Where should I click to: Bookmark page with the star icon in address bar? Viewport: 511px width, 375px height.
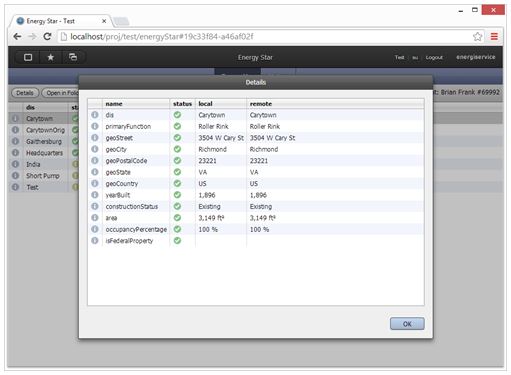(477, 36)
